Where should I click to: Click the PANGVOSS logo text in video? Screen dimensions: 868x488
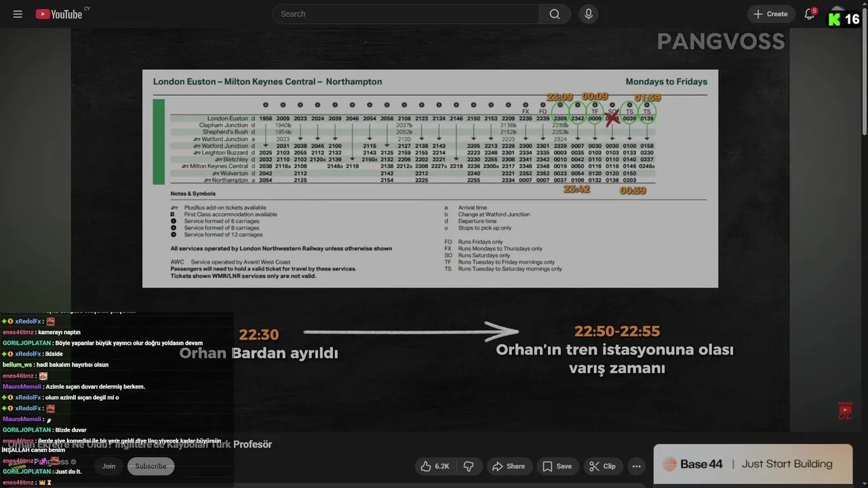(721, 42)
